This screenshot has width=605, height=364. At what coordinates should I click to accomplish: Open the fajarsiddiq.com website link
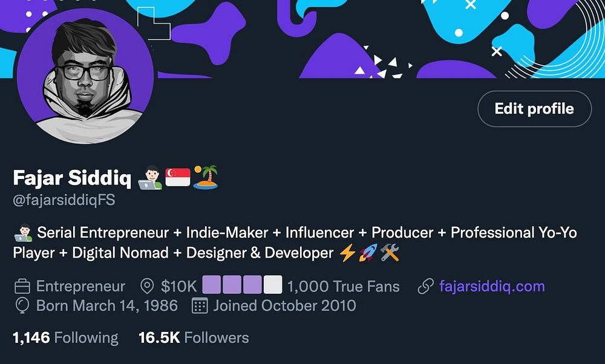click(x=492, y=286)
